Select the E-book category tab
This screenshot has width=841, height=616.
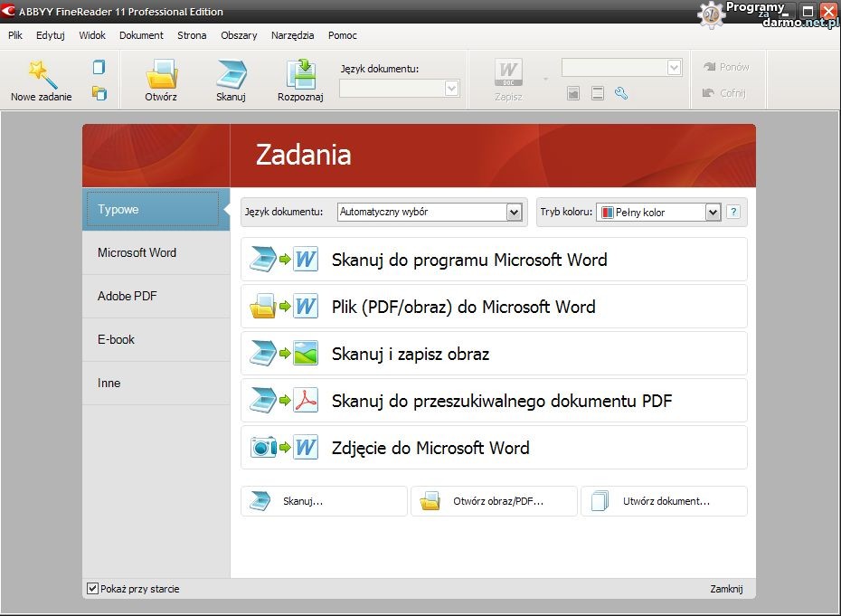116,339
